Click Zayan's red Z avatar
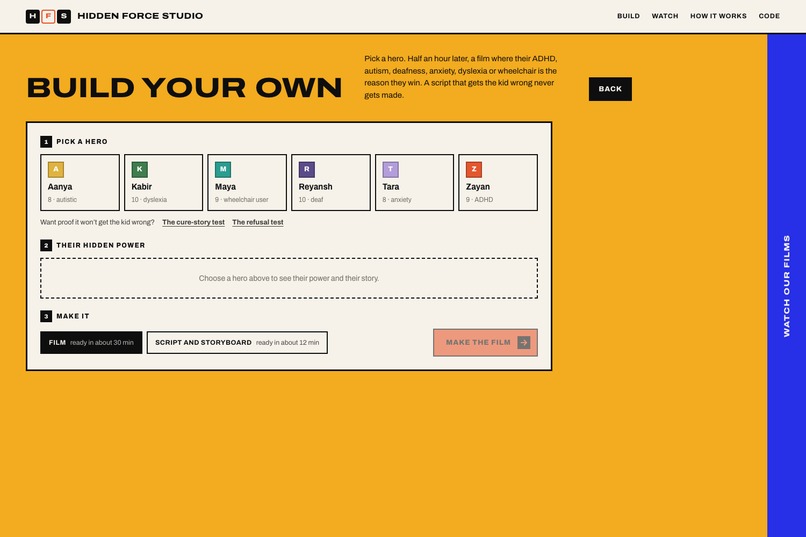The width and height of the screenshot is (806, 537). 474,169
